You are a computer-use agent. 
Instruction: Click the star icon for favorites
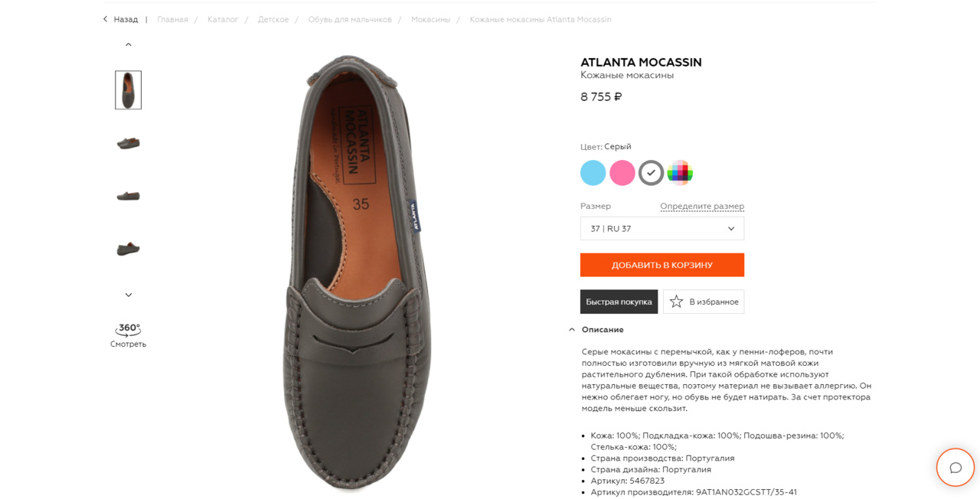coord(676,302)
